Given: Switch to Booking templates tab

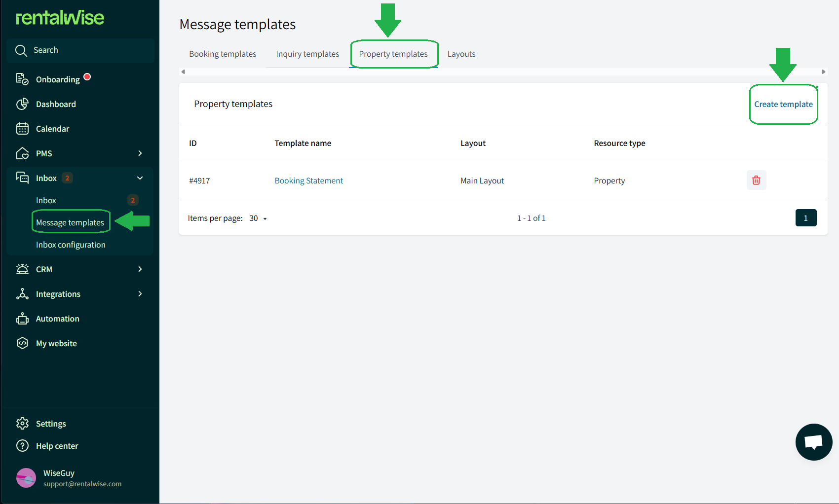Looking at the screenshot, I should coord(223,54).
